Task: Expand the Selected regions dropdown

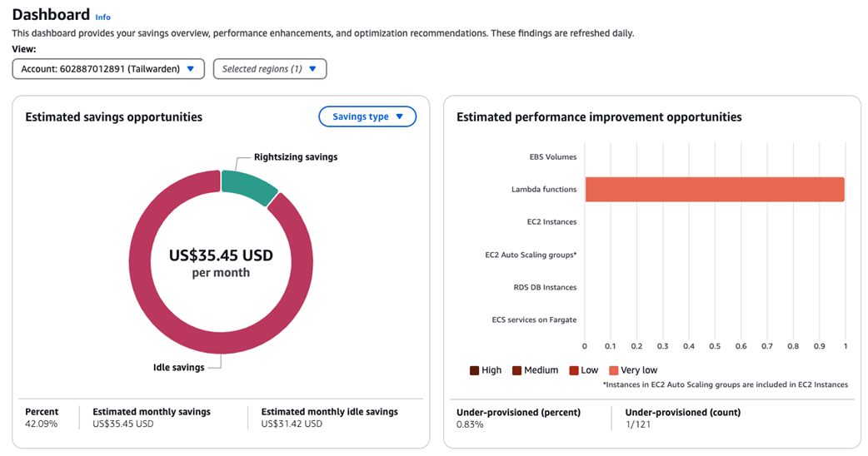Action: (x=270, y=69)
